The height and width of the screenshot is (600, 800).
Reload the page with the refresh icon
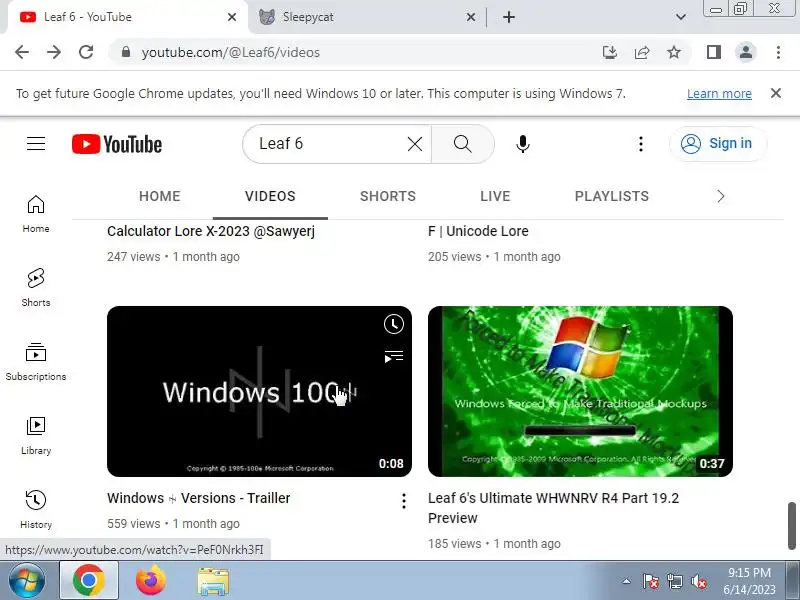[x=86, y=52]
